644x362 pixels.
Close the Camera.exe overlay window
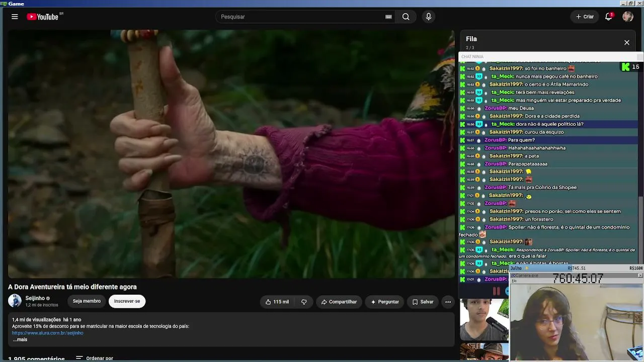[640, 276]
